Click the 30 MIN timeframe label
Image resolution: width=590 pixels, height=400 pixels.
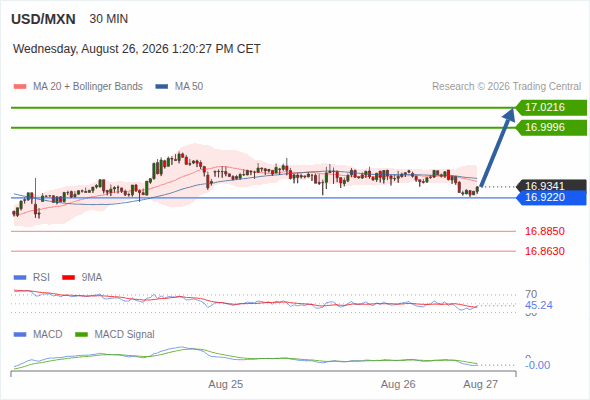click(x=109, y=19)
